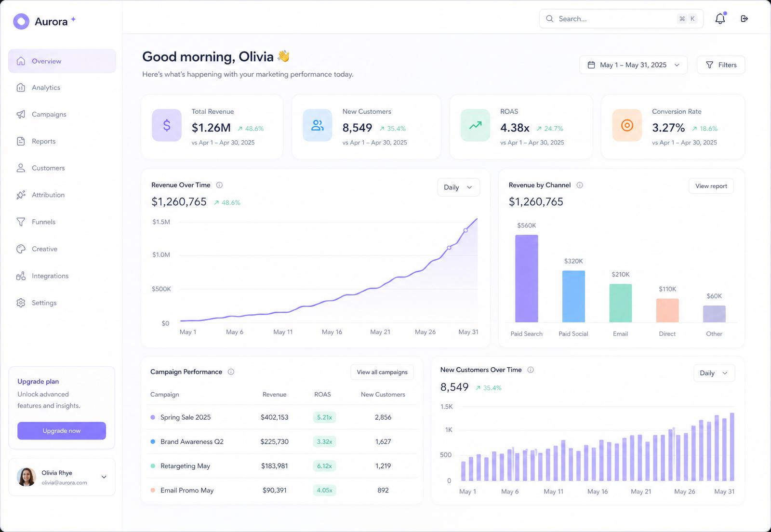Screen dimensions: 771x532
Task: Select Brand Awareness Q2 campaign row
Action: pos(282,441)
